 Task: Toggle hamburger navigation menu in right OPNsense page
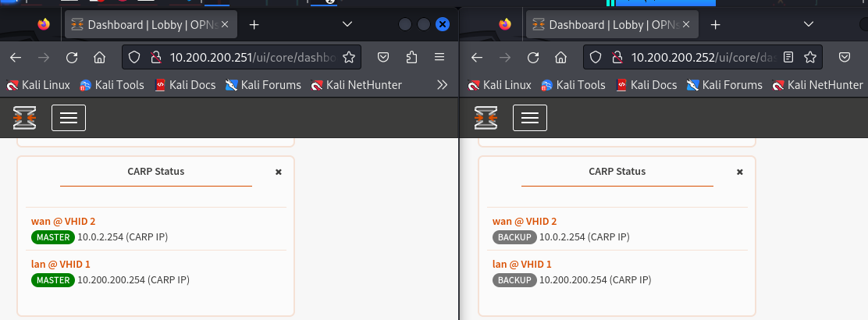coord(530,118)
